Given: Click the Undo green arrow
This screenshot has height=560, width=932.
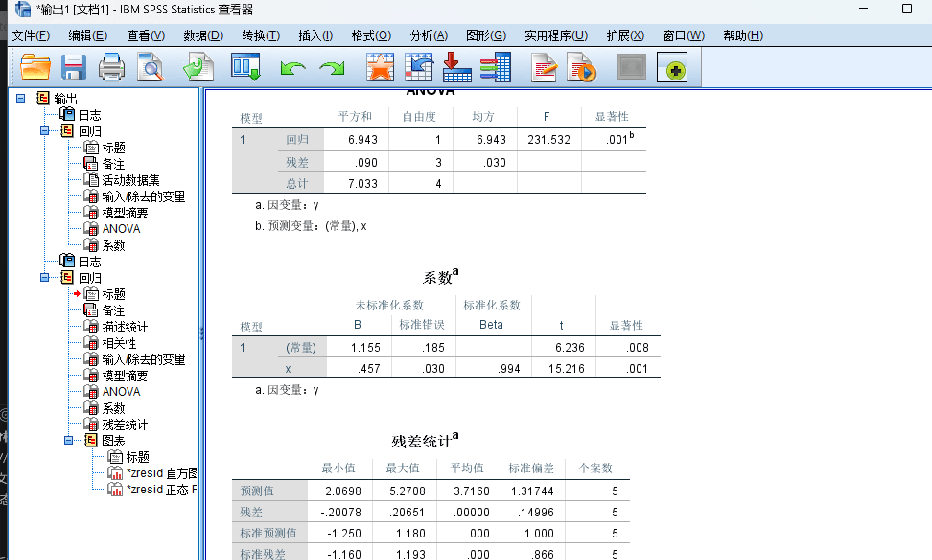Looking at the screenshot, I should pyautogui.click(x=293, y=68).
